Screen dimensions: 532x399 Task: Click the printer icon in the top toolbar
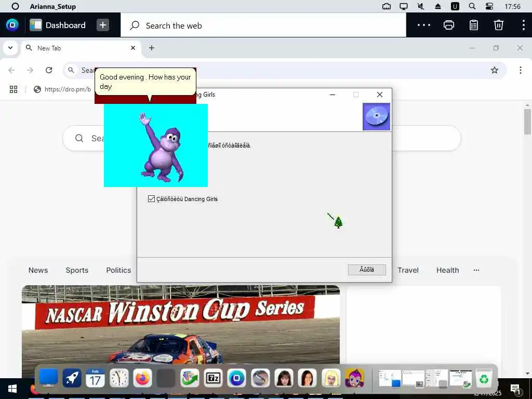(x=448, y=25)
